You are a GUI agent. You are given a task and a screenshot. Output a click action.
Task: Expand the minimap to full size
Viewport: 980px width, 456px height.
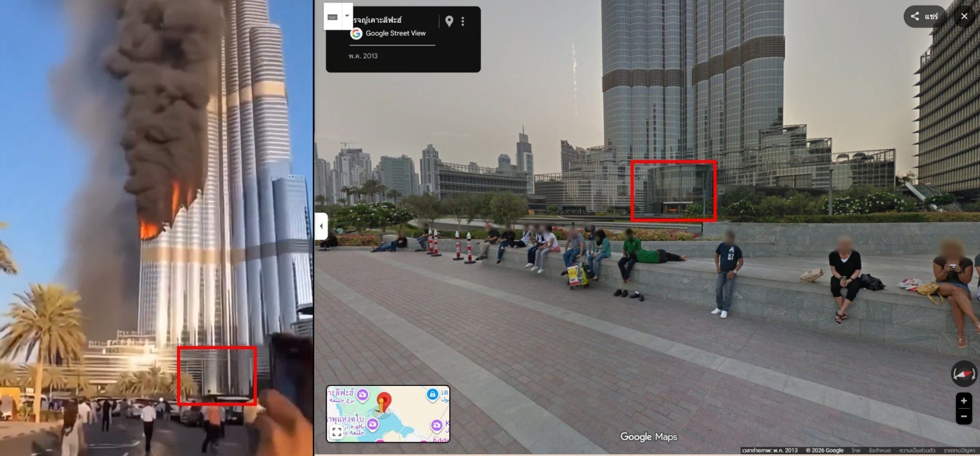337,432
